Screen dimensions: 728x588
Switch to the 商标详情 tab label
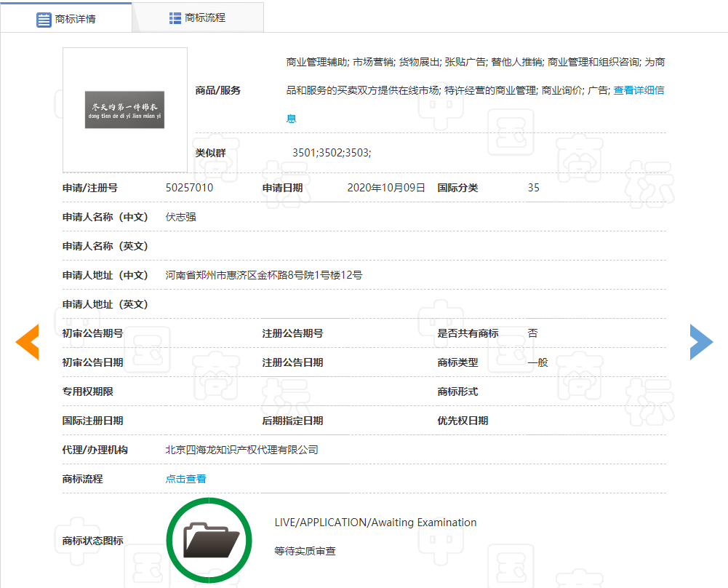pos(76,19)
